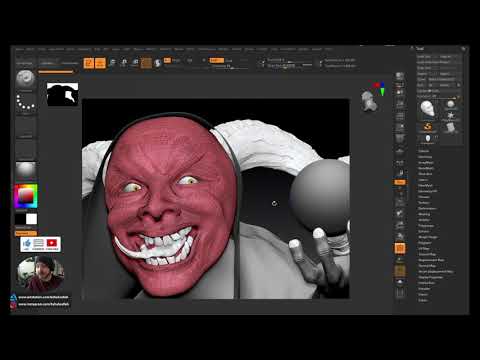Toggle the orange PolyF wireframe button on right shelf
The height and width of the screenshot is (360, 480).
coord(400,248)
